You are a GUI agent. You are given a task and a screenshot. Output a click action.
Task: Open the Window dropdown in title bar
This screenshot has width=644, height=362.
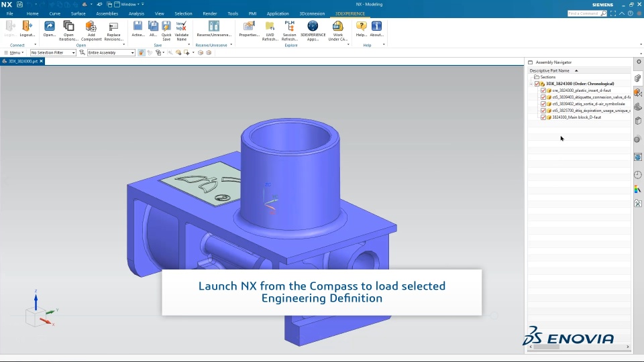(130, 4)
